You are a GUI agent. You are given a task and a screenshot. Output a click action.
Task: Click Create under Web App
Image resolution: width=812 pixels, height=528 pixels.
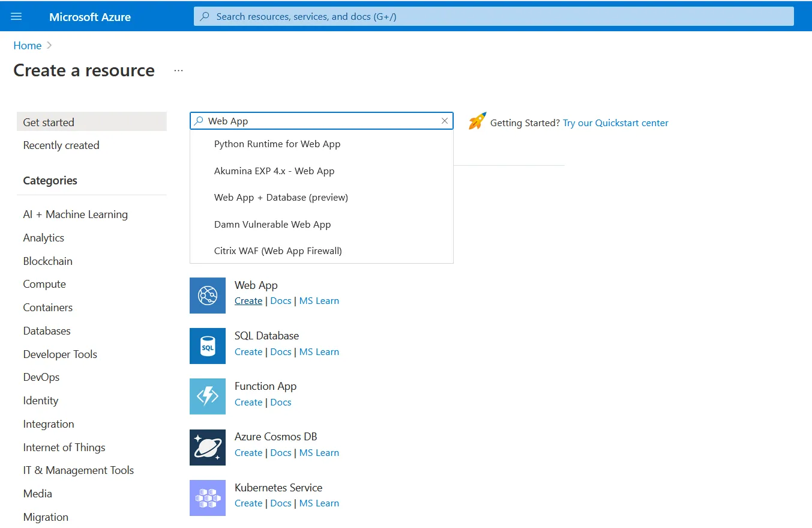pos(248,300)
